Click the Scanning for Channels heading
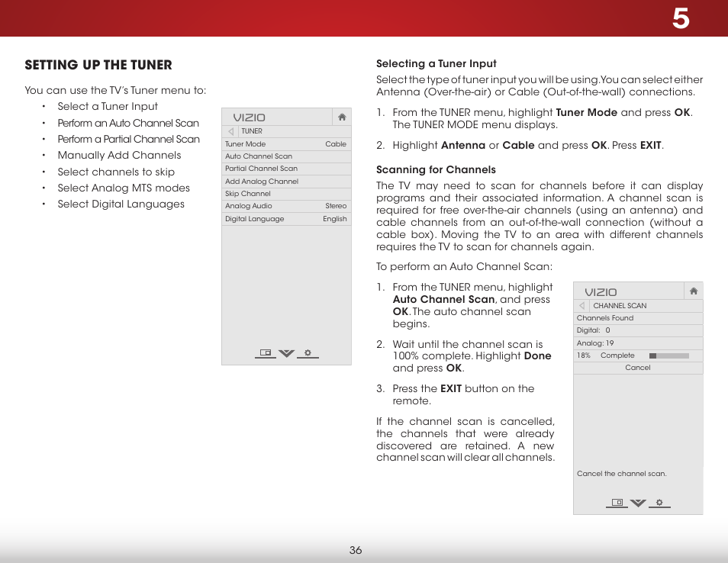This screenshot has height=563, width=728. pyautogui.click(x=436, y=169)
